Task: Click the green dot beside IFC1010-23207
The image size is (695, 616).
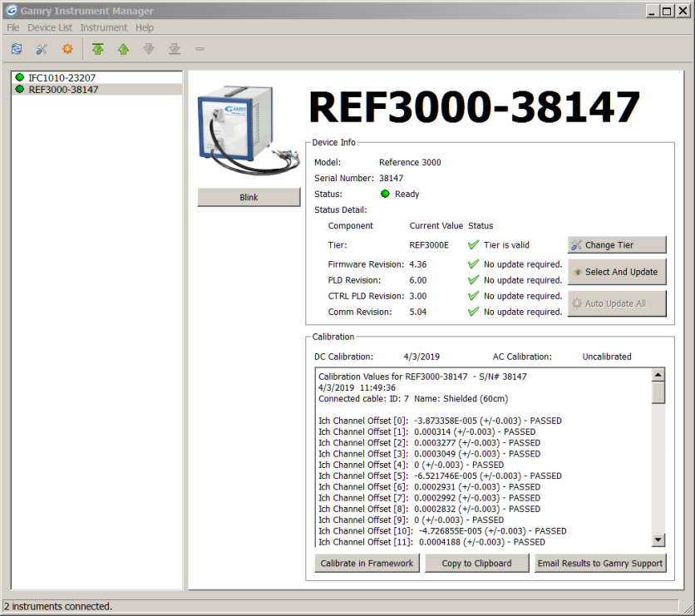Action: click(x=19, y=77)
